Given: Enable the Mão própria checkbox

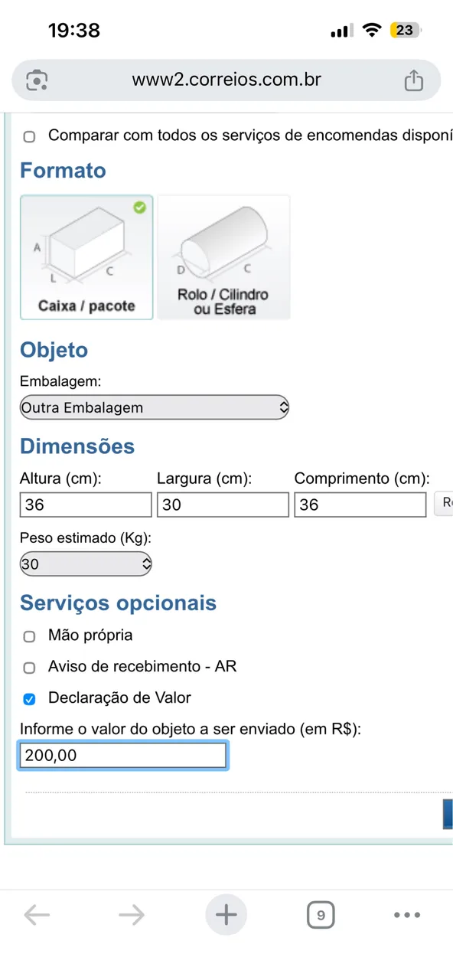Looking at the screenshot, I should [x=29, y=636].
